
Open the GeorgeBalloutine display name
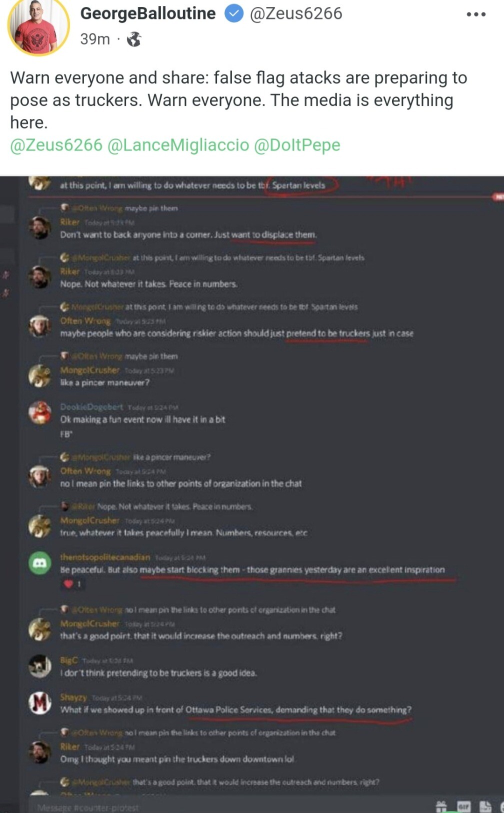[148, 13]
